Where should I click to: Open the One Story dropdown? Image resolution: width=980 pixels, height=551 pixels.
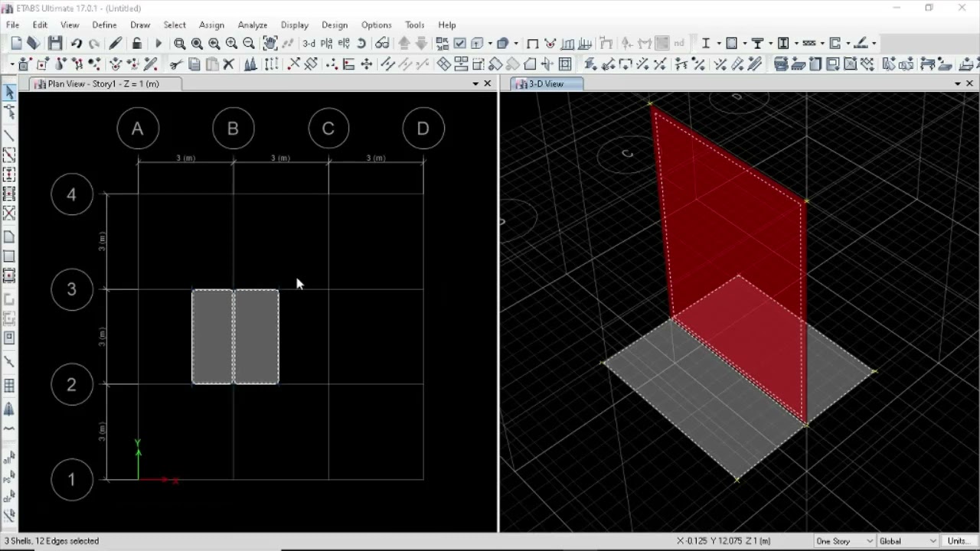click(844, 541)
